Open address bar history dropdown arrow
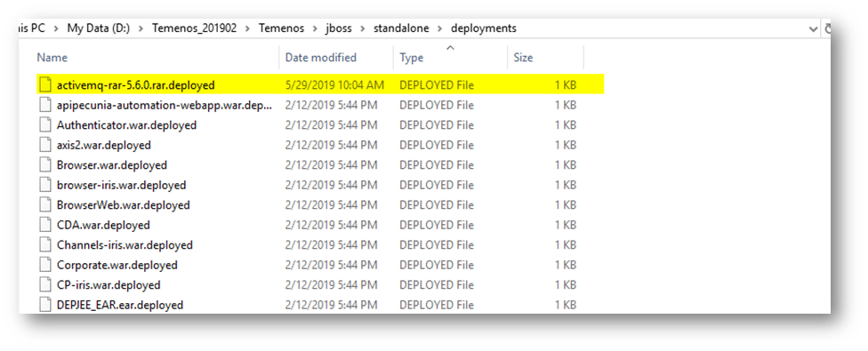 (813, 28)
